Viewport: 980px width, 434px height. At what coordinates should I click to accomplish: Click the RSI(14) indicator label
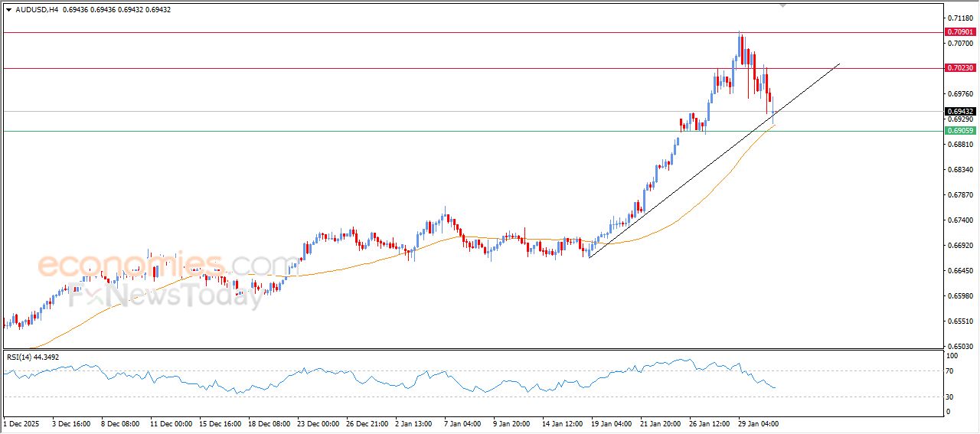pos(33,357)
